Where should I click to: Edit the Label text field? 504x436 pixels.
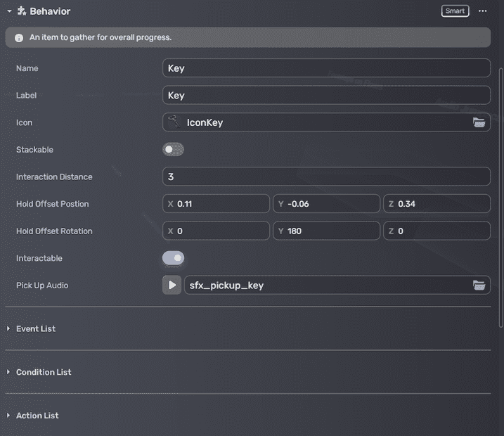pos(325,96)
